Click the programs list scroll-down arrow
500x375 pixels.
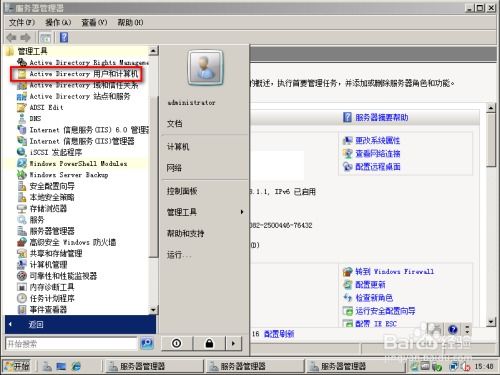pyautogui.click(x=153, y=310)
